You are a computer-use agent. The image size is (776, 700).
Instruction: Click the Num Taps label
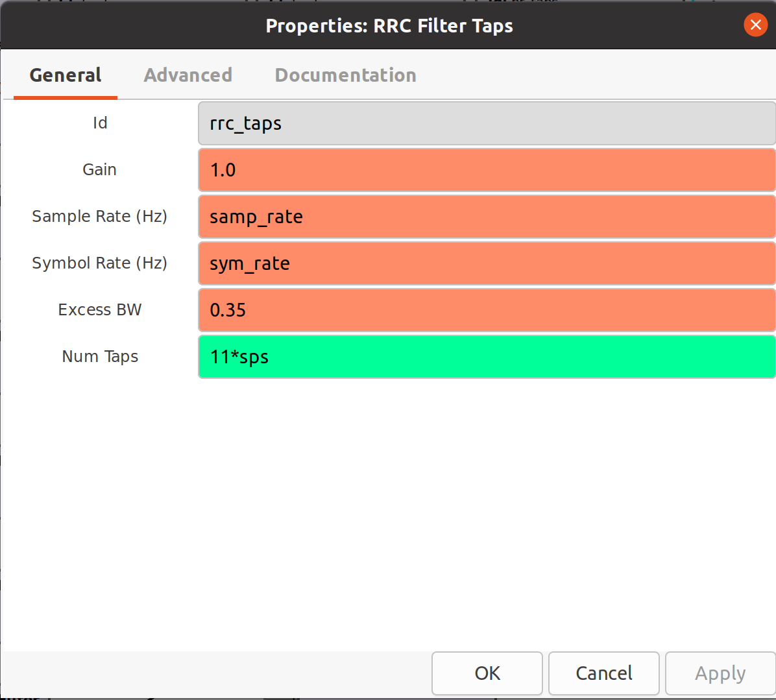[x=100, y=357]
